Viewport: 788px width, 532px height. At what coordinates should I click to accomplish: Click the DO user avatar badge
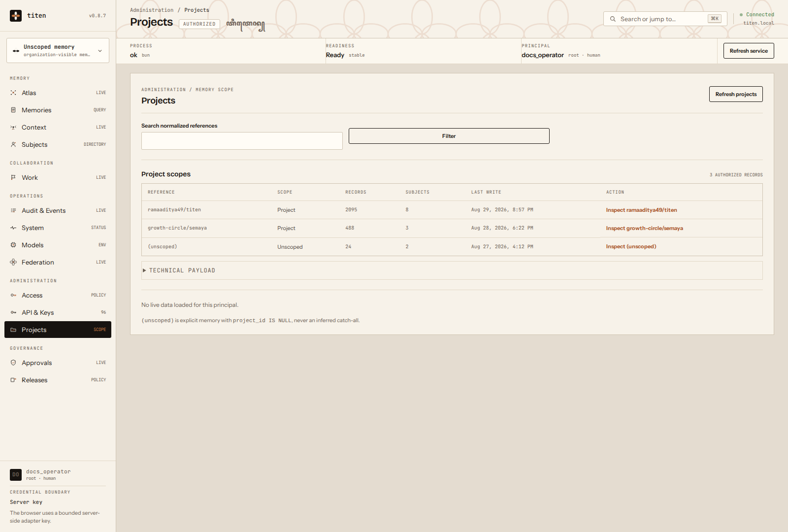tap(16, 474)
